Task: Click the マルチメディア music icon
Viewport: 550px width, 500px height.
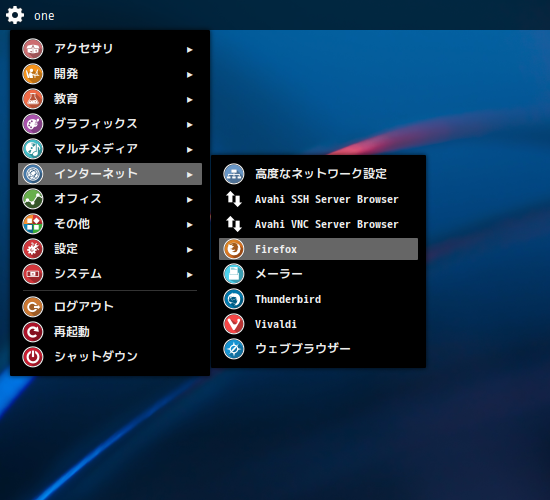Action: click(33, 149)
